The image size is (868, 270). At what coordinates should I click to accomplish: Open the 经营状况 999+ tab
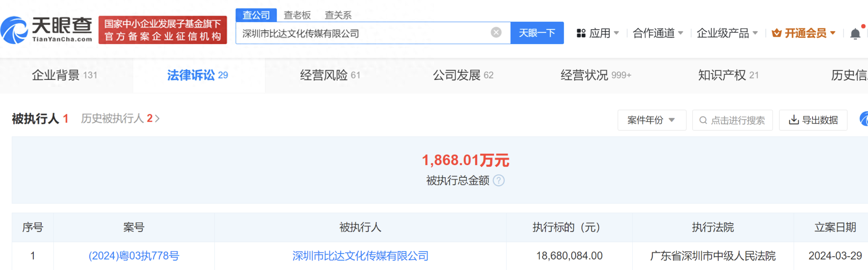pyautogui.click(x=596, y=75)
